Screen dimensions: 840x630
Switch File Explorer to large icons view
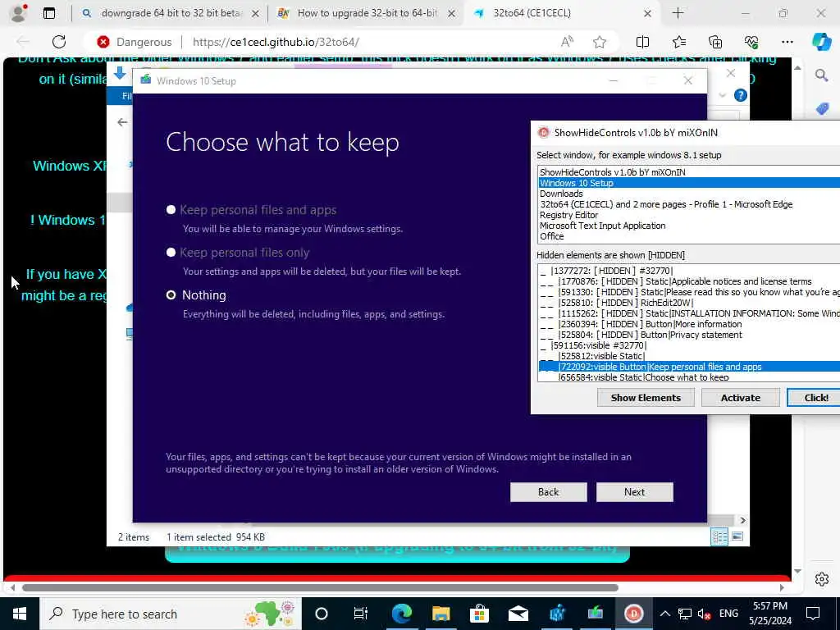[x=737, y=536]
